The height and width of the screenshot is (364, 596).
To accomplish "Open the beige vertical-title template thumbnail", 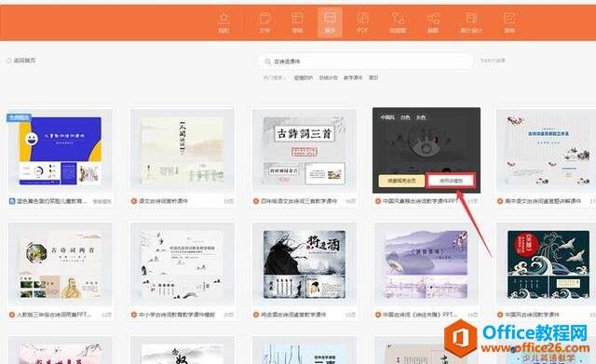I will click(183, 151).
